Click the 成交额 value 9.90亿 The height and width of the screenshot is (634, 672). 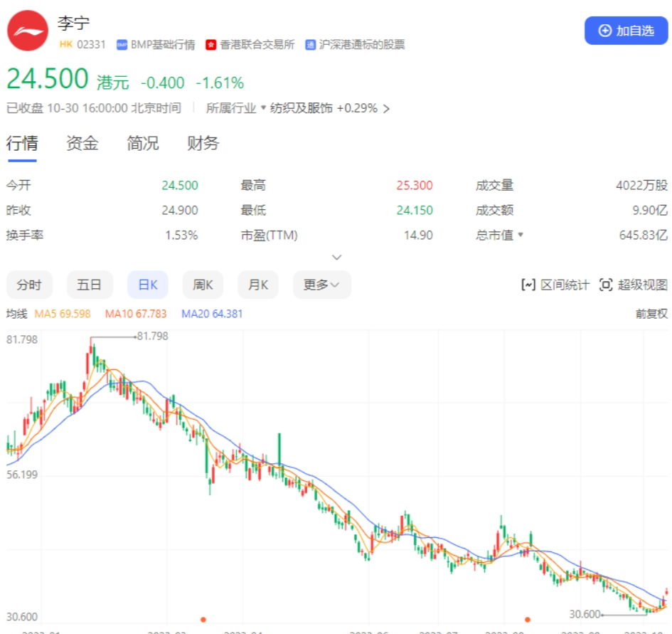click(x=650, y=210)
